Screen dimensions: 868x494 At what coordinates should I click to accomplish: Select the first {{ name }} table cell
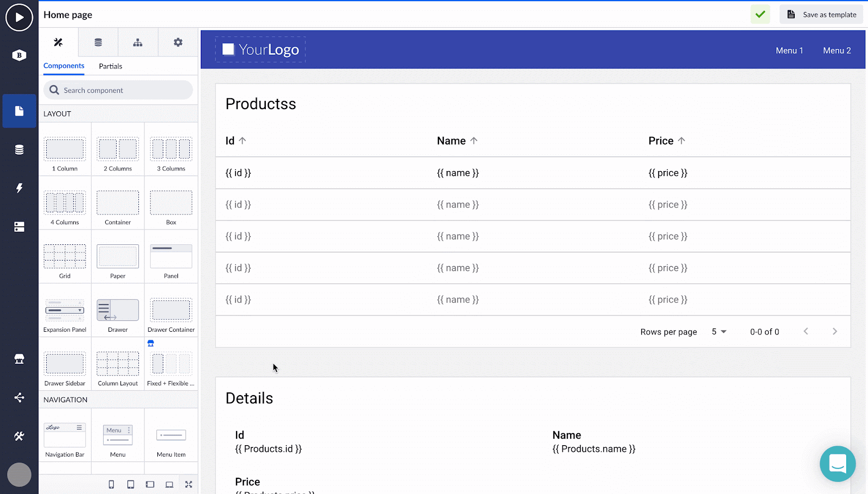[x=458, y=173]
